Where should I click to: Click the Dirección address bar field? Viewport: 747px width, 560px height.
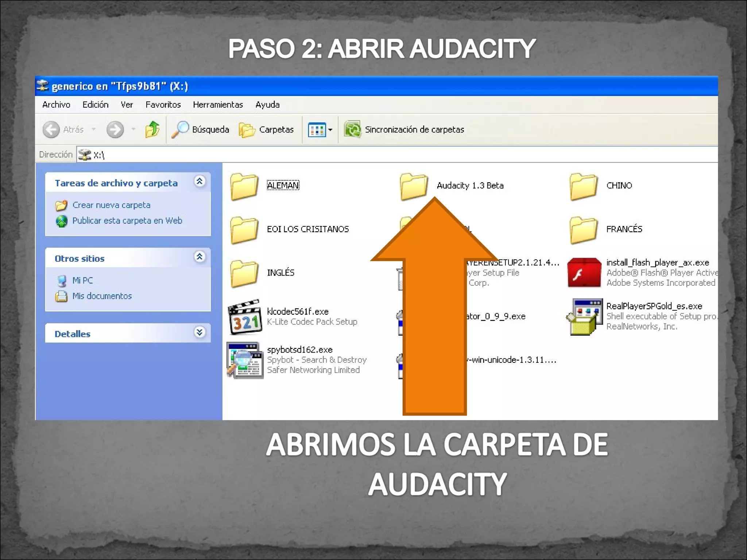pyautogui.click(x=365, y=155)
